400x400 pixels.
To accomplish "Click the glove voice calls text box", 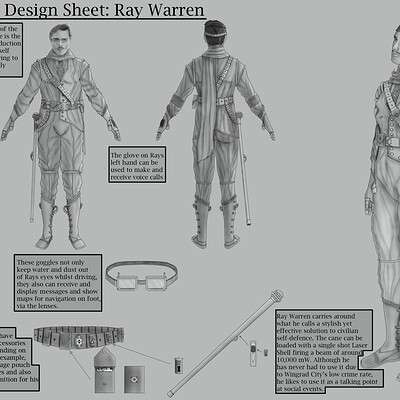I will tap(137, 165).
